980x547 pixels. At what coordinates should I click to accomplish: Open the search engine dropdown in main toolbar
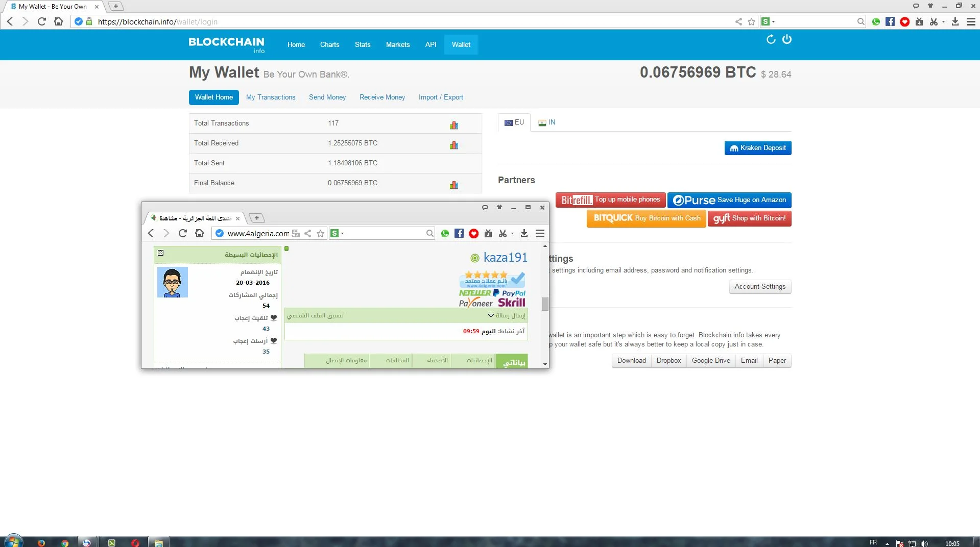[x=768, y=21]
